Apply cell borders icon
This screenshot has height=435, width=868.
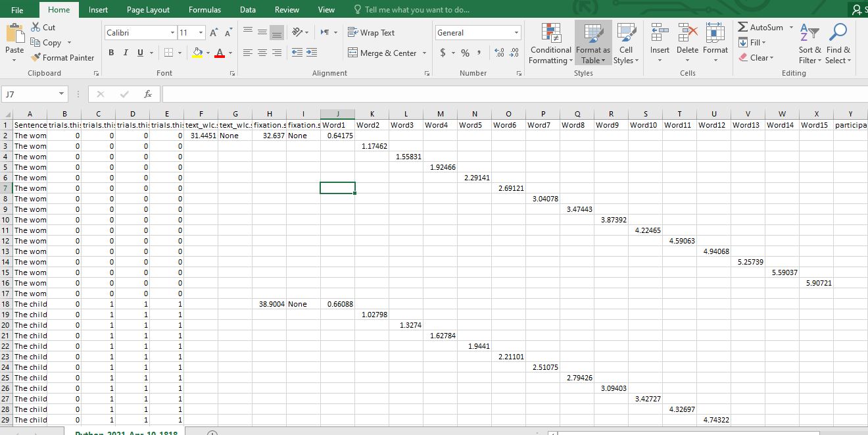[x=168, y=53]
